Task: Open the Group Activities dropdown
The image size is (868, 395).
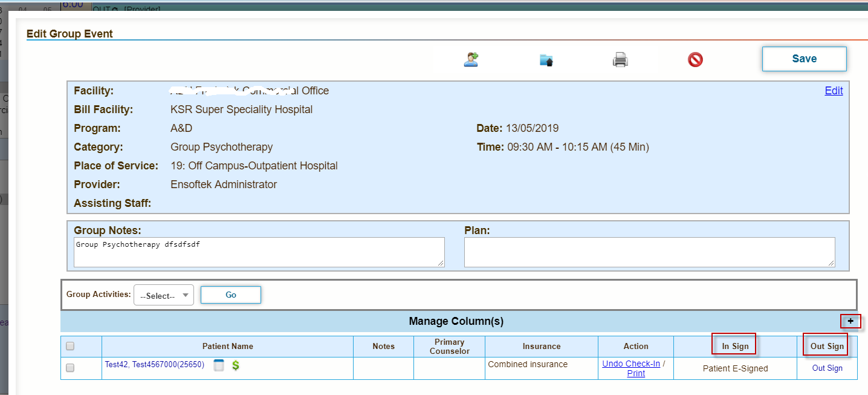Action: (163, 295)
